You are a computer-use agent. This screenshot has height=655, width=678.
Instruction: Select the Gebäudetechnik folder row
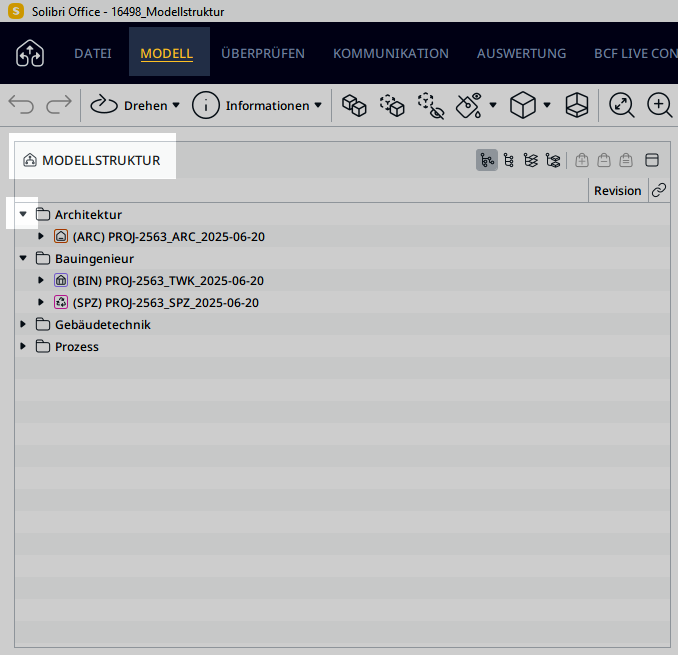tap(342, 325)
